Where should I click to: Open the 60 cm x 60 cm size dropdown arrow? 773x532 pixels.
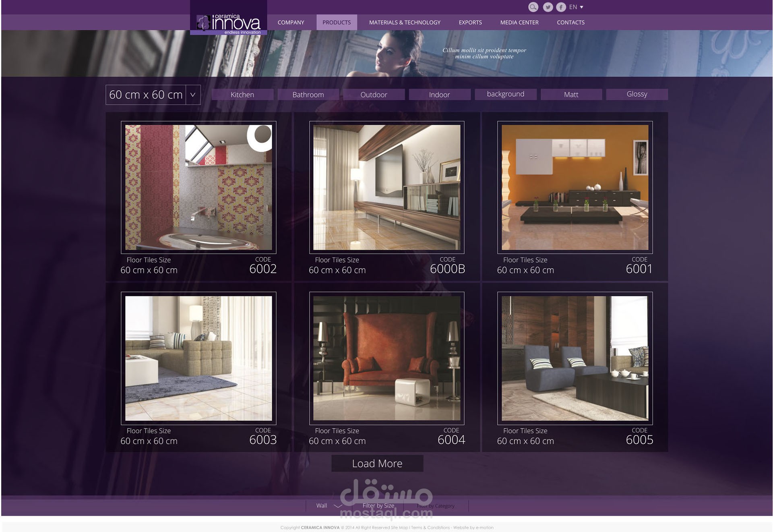click(193, 95)
